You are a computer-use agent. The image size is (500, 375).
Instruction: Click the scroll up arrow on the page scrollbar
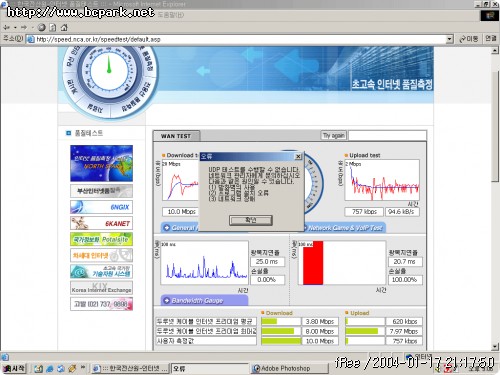coord(495,50)
